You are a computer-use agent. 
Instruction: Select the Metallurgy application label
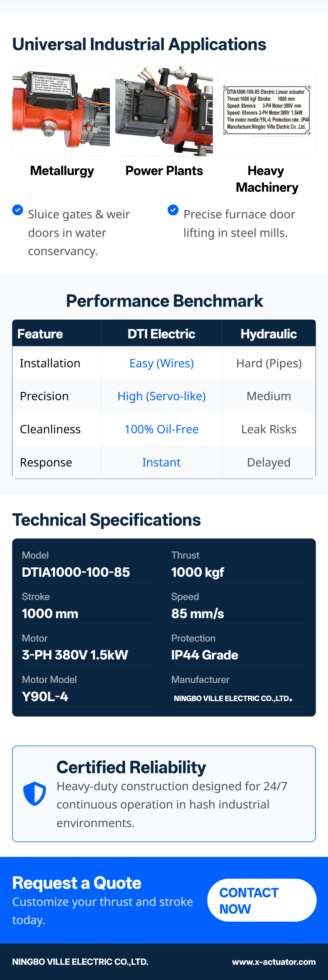[x=62, y=171]
